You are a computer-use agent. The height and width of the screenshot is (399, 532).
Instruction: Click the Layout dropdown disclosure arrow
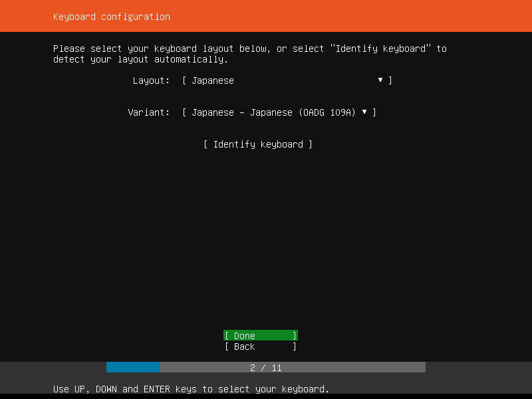pos(380,80)
